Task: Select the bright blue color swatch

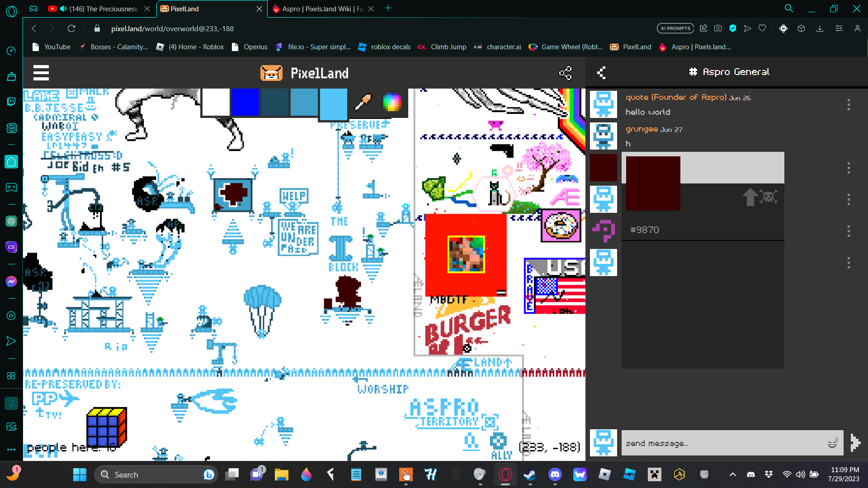Action: point(245,103)
